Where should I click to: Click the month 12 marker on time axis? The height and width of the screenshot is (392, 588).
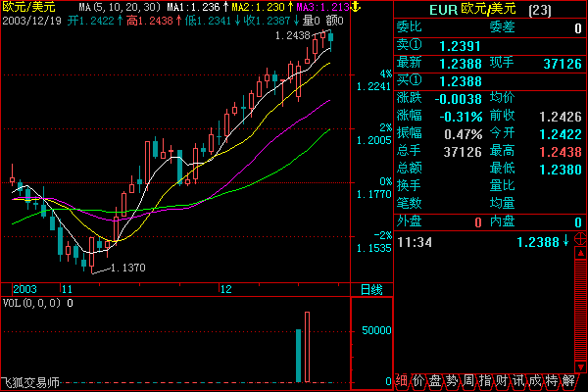point(226,289)
